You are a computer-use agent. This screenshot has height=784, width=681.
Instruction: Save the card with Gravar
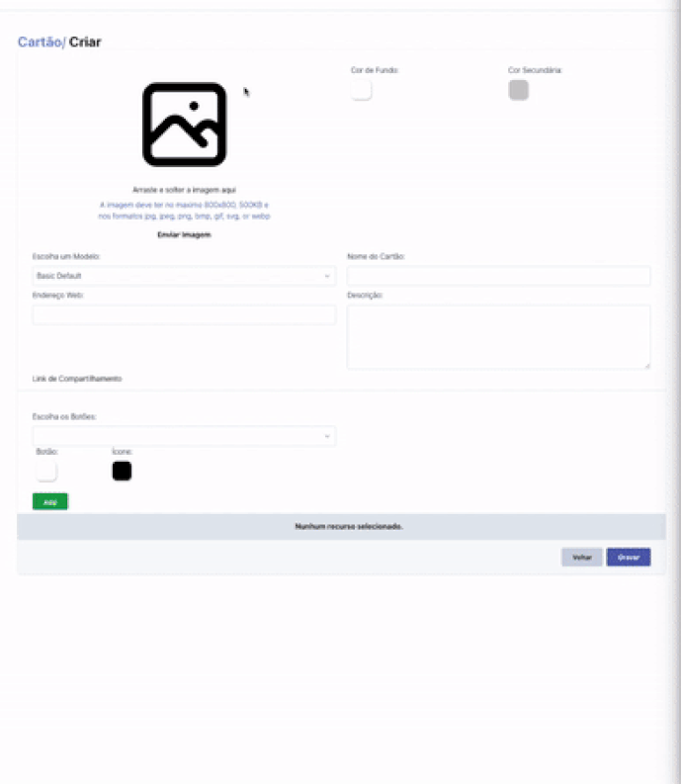[629, 557]
